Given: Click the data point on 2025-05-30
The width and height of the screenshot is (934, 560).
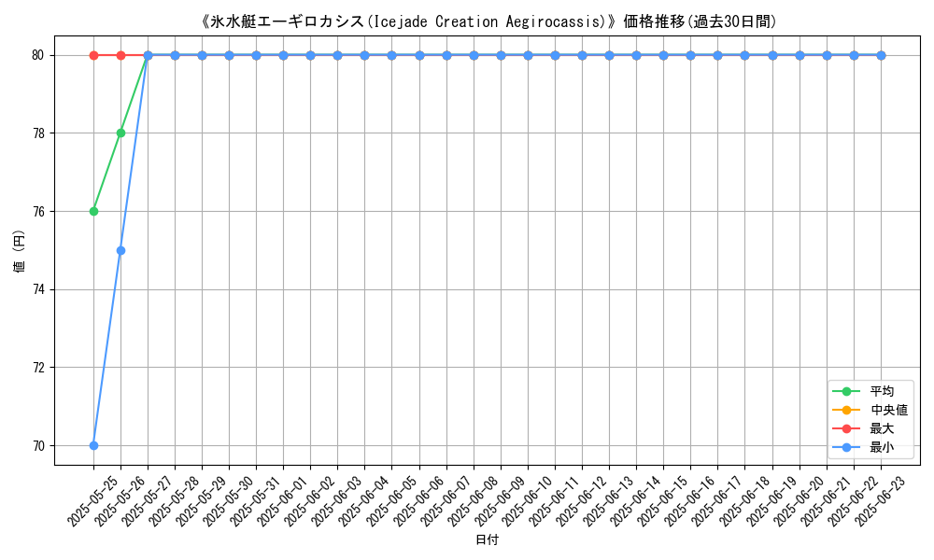Looking at the screenshot, I should 230,55.
